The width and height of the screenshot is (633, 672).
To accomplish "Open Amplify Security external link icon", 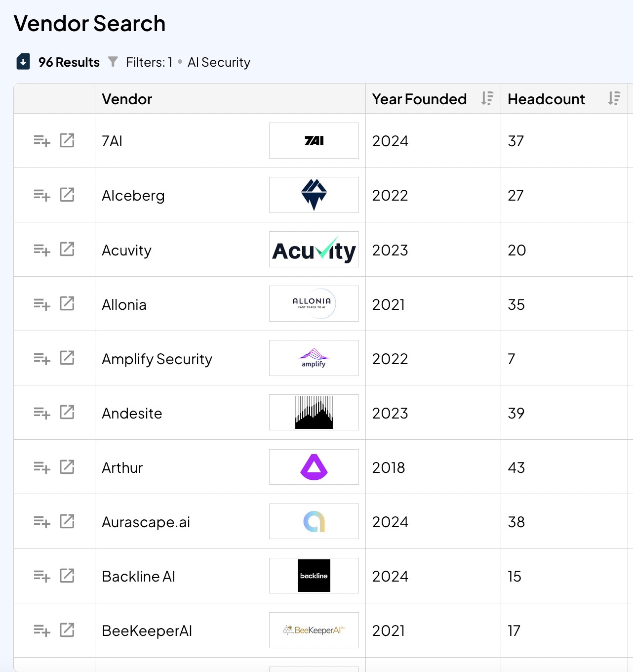I will pyautogui.click(x=67, y=358).
